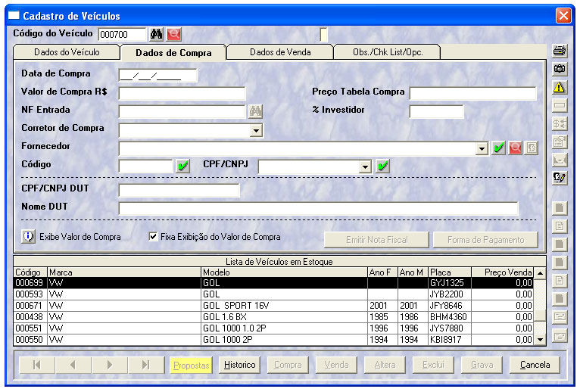Close the Cadastro de Veículos window
Image resolution: width=580 pixels, height=392 pixels.
(563, 16)
